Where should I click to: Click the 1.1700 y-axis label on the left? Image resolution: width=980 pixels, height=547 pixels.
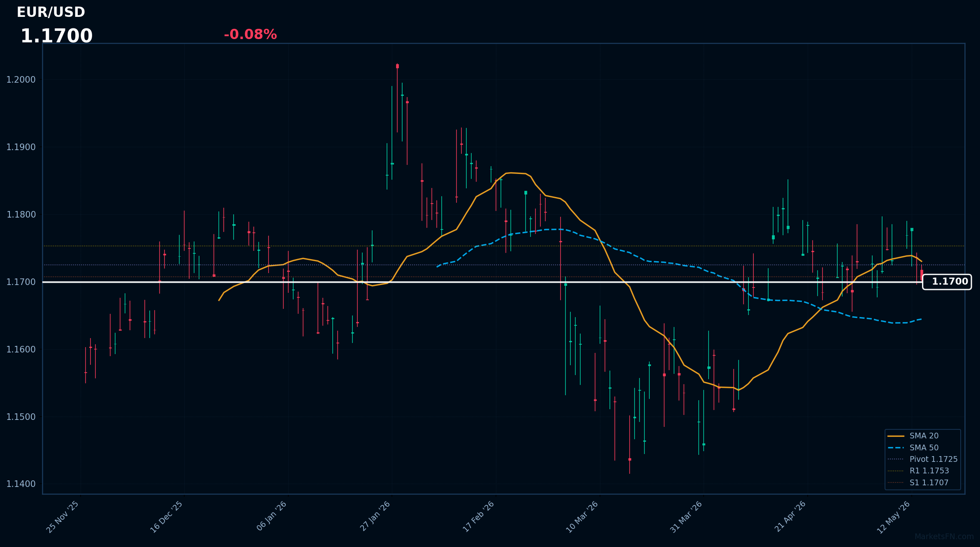tap(21, 282)
